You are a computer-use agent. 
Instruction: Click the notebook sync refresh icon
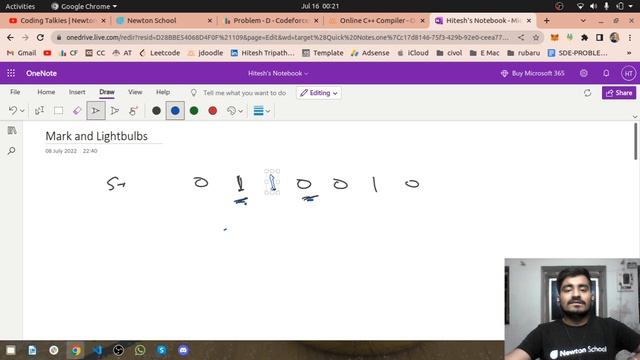pyautogui.click(x=587, y=93)
